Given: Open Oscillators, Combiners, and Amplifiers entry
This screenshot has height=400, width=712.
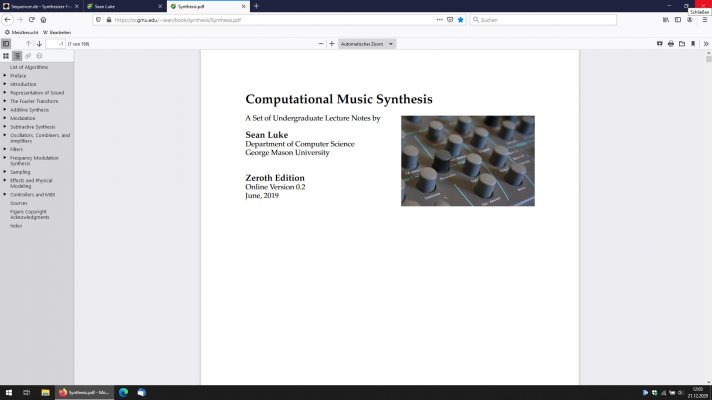Looking at the screenshot, I should tap(40, 138).
